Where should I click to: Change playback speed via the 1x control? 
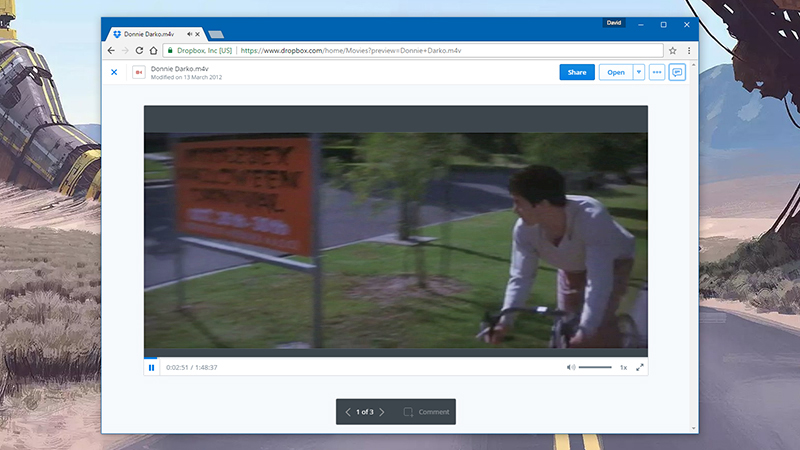[623, 367]
